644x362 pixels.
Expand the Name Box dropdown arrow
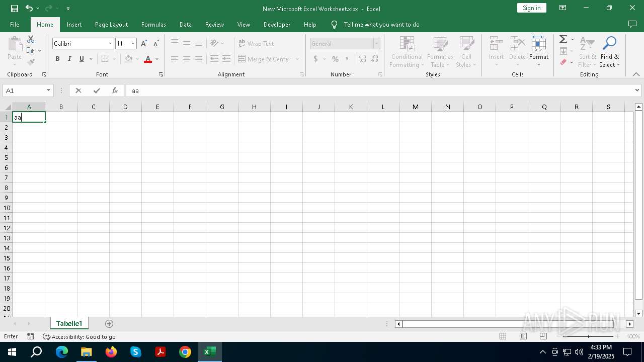[48, 90]
